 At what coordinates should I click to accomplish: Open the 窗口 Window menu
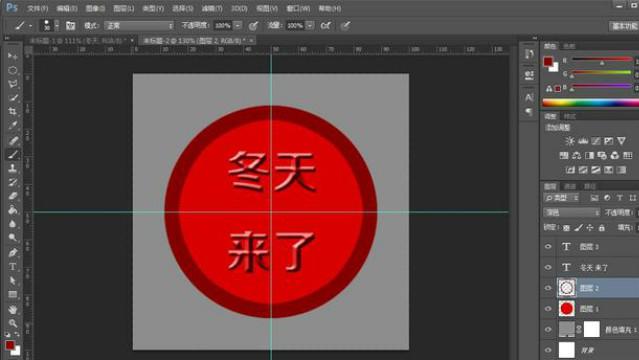(298, 8)
